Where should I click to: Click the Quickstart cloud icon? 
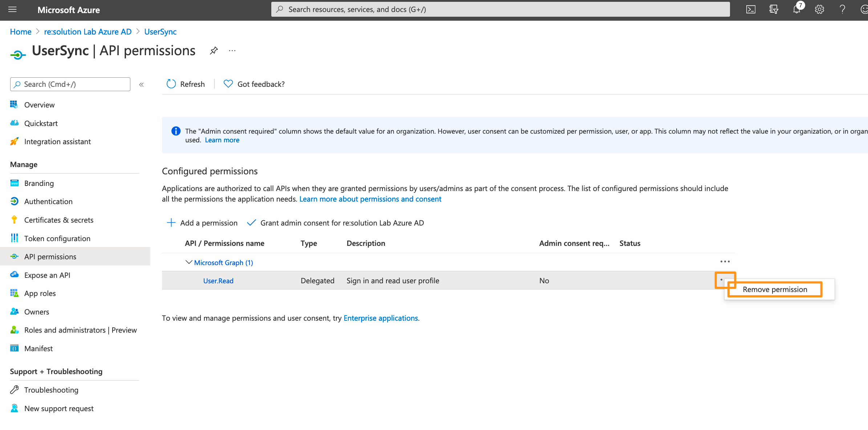(14, 123)
